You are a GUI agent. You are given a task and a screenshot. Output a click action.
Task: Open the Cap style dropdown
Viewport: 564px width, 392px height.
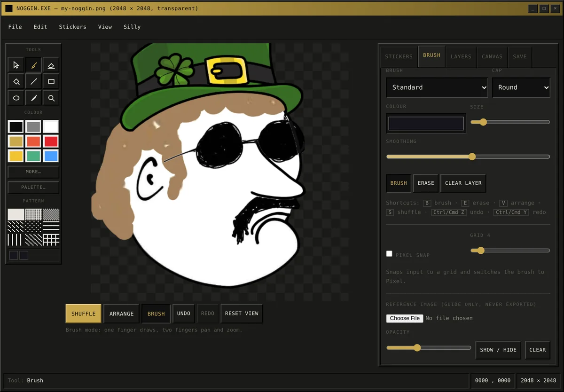(521, 87)
